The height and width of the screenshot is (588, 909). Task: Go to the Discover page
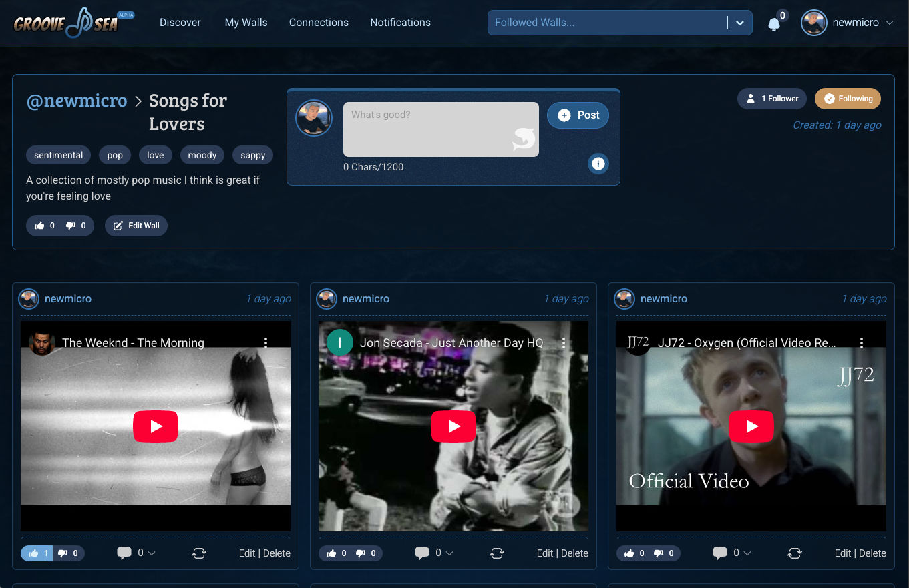180,23
